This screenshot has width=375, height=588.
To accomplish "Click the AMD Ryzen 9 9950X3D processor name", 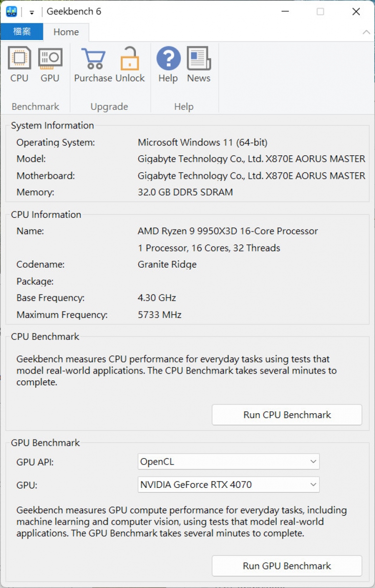I will point(228,231).
